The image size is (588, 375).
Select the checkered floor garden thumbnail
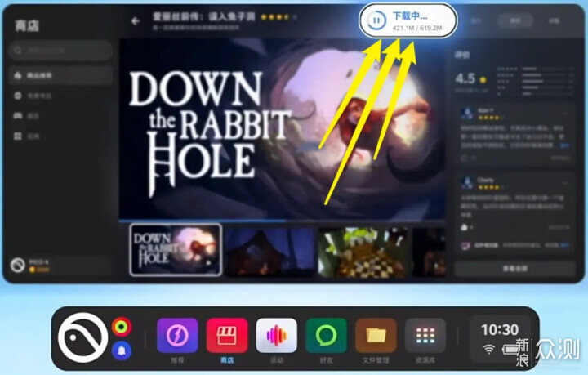point(363,252)
